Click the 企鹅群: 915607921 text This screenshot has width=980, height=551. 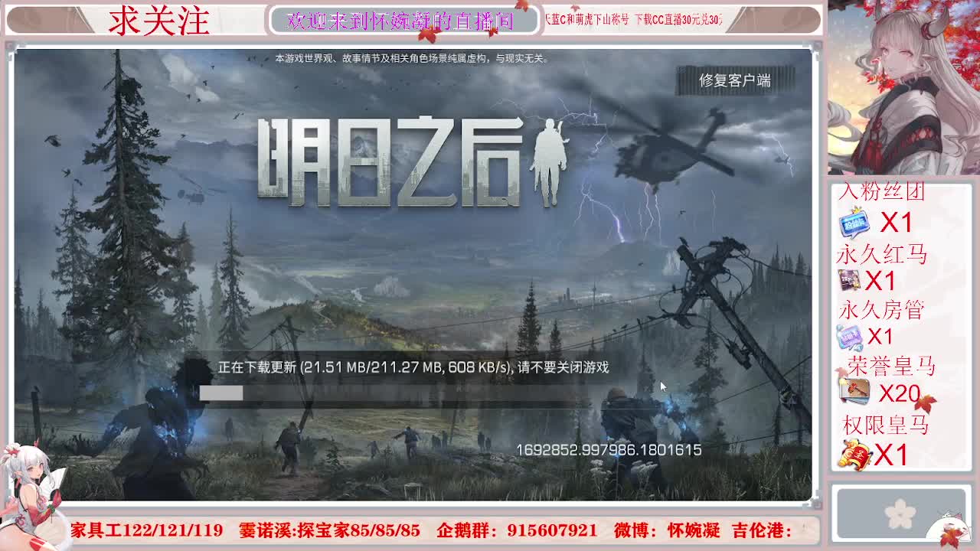coord(517,530)
